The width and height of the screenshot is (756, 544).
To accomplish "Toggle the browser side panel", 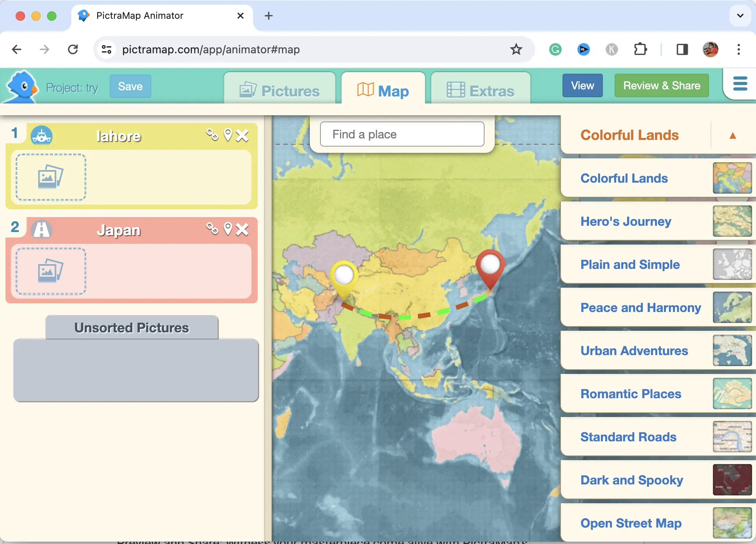I will [682, 49].
